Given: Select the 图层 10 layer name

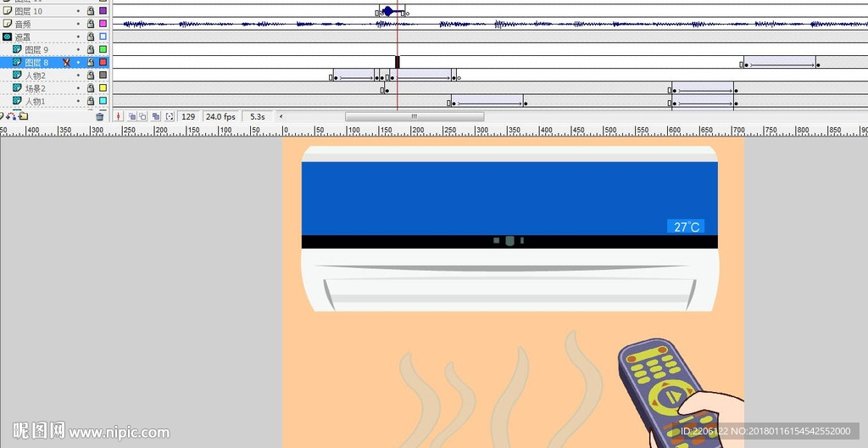Looking at the screenshot, I should point(28,11).
